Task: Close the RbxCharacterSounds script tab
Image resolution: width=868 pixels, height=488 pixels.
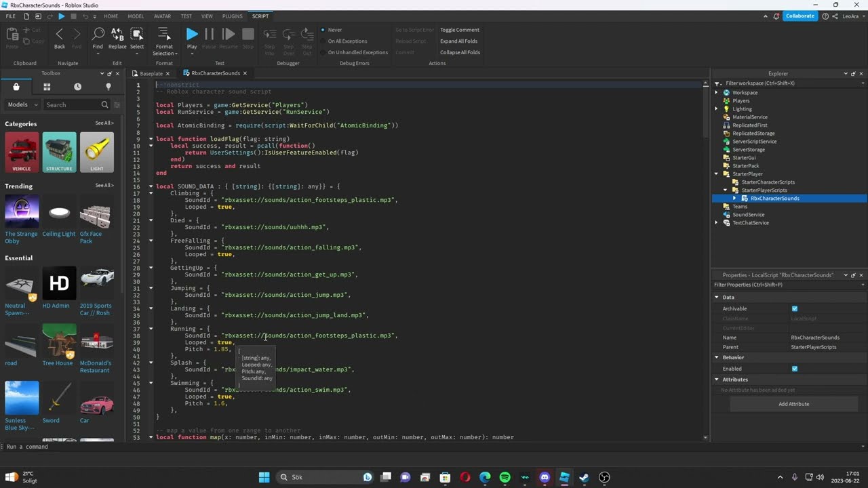Action: coord(245,73)
